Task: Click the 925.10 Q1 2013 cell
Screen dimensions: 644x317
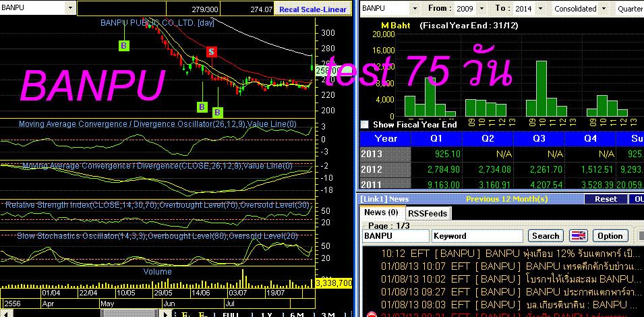Action: coord(437,154)
